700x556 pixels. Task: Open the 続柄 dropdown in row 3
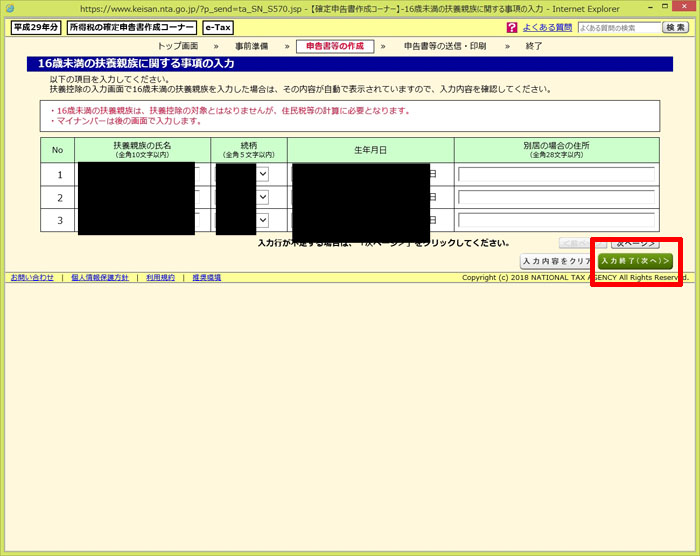263,220
